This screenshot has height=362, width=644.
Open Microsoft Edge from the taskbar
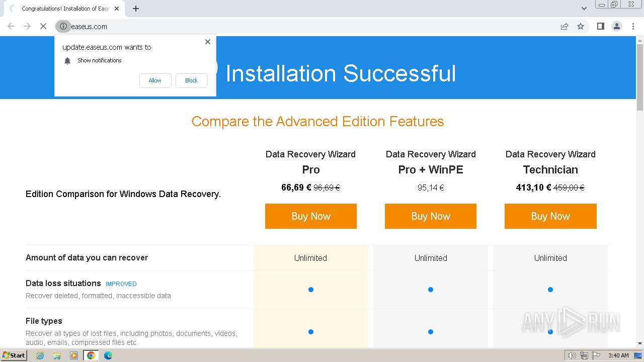point(108,355)
